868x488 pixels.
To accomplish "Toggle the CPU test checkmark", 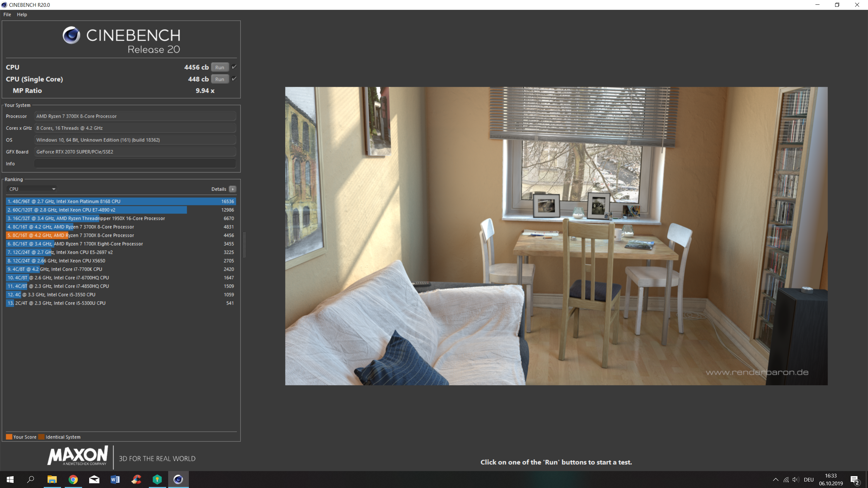I will pos(234,67).
